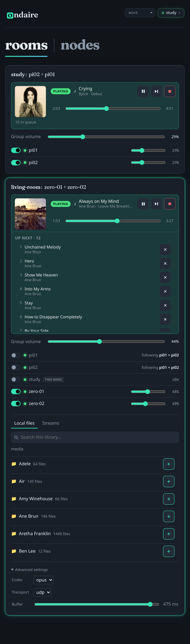
Task: Select the Streams tab
Action: (51, 423)
